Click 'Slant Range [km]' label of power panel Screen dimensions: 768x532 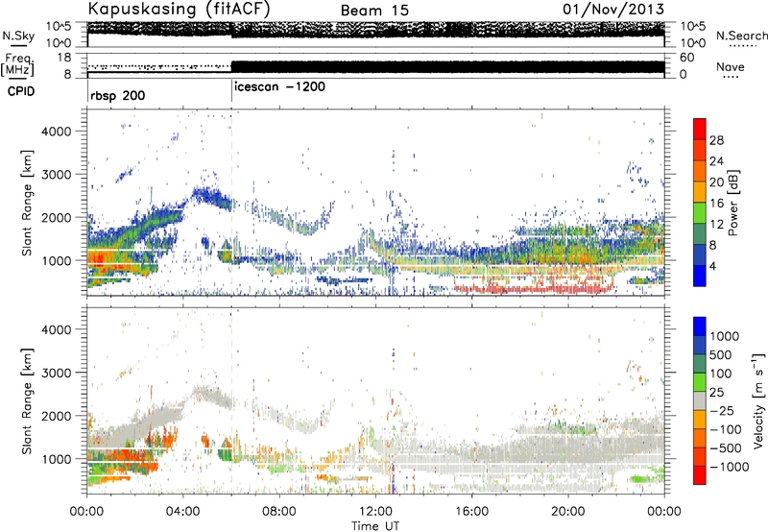[x=27, y=204]
